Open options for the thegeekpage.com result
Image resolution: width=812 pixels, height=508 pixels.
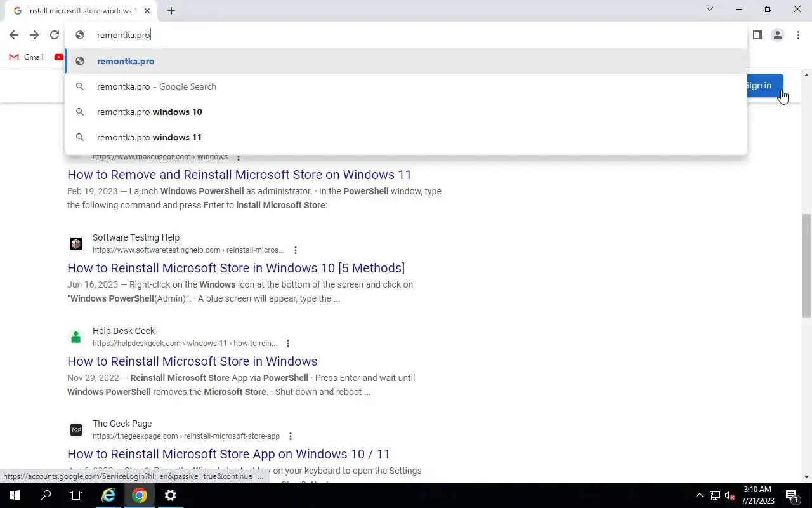(x=290, y=436)
